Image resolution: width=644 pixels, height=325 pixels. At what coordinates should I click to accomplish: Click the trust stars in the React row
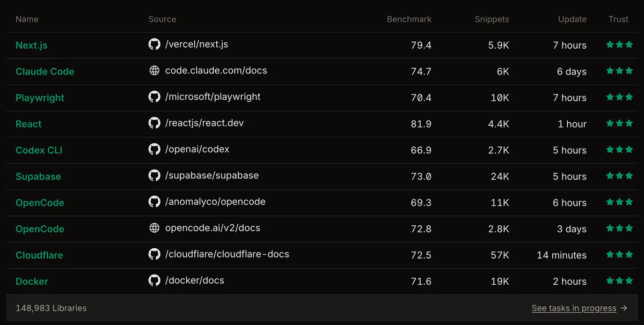(619, 123)
